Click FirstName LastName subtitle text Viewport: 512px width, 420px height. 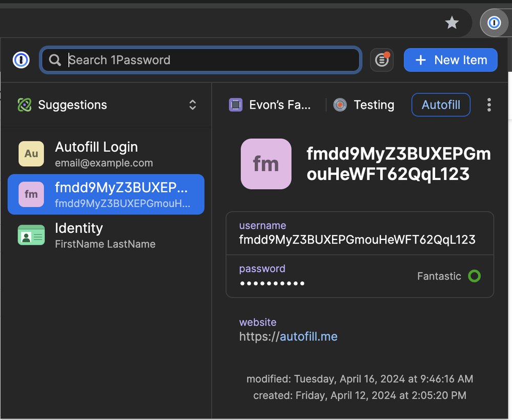pyautogui.click(x=105, y=244)
